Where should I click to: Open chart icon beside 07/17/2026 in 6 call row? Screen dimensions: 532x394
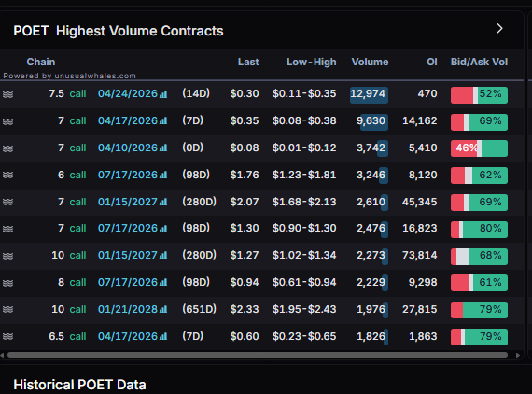tap(163, 175)
